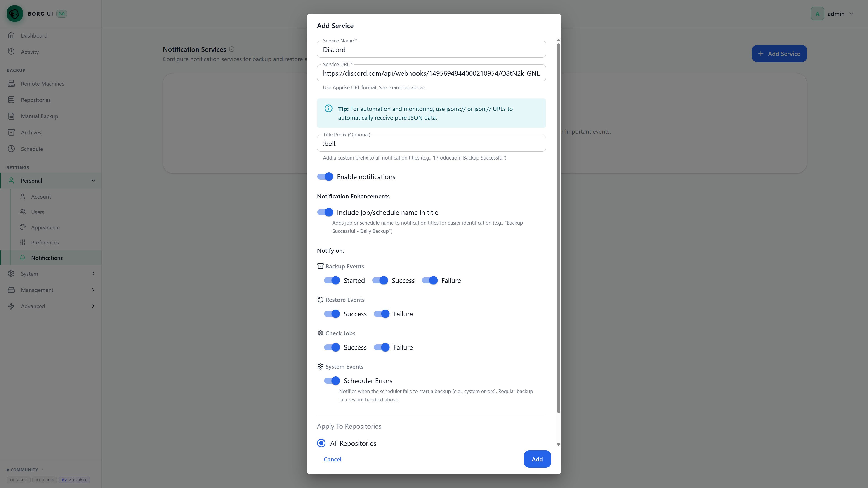Click the Repositories database icon
Screen dimensions: 868x488
click(12, 100)
